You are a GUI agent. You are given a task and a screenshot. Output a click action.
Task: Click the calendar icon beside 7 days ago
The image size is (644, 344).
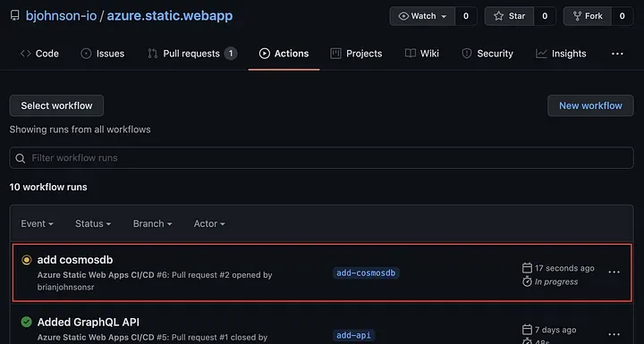[x=527, y=330]
